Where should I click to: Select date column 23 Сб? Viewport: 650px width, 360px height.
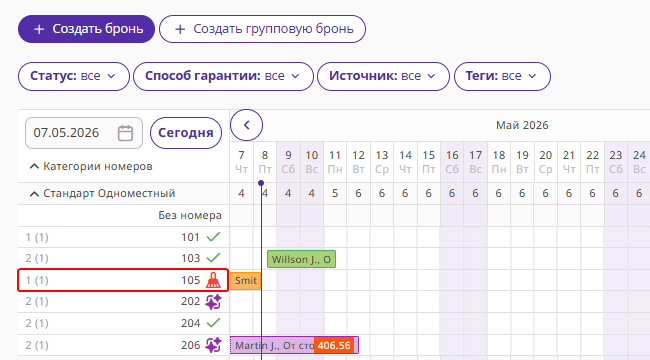[616, 162]
